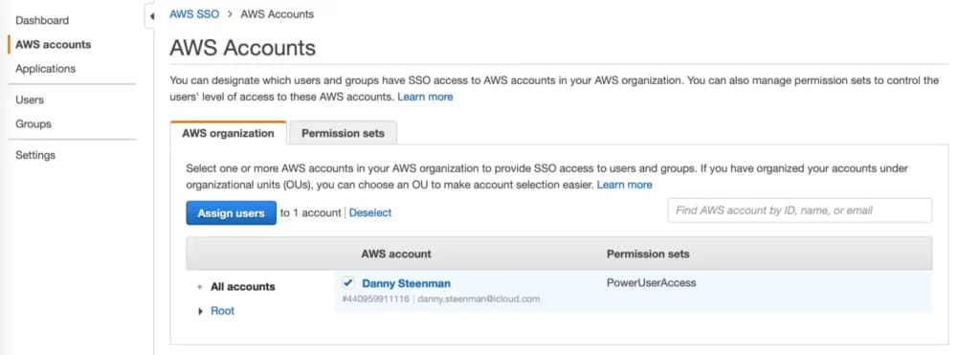Open Dashboard in the sidebar
The width and height of the screenshot is (980, 355).
click(42, 20)
